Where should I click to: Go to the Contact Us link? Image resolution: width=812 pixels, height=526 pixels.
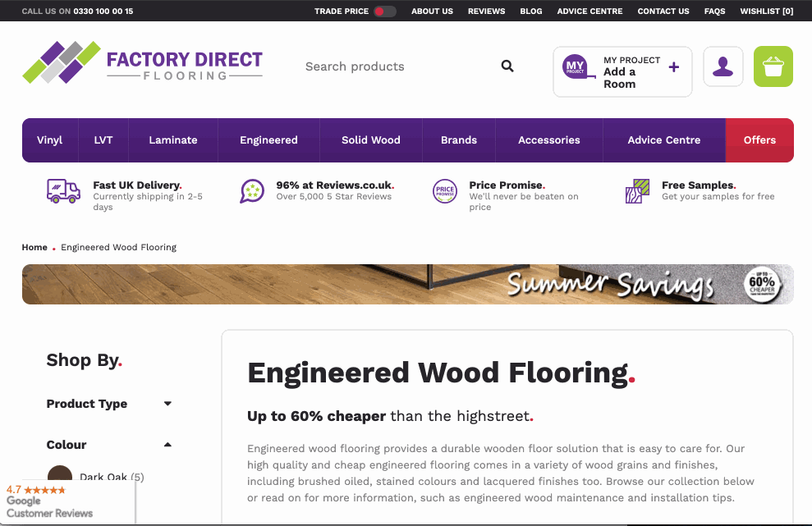click(x=663, y=11)
